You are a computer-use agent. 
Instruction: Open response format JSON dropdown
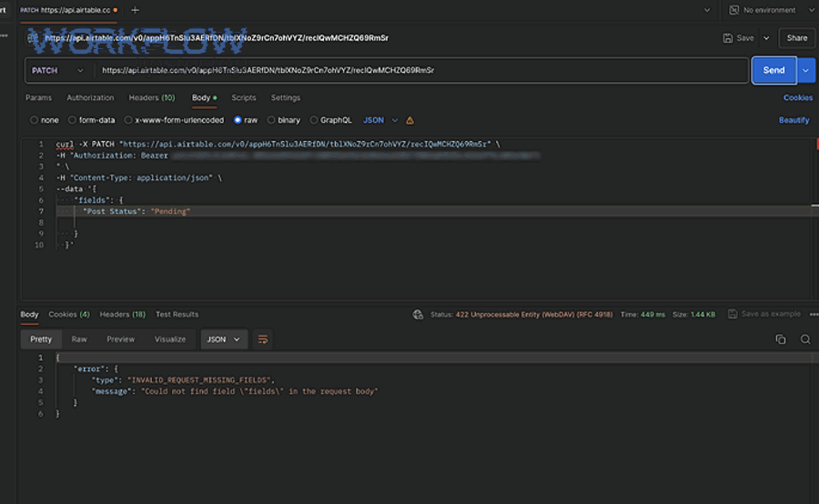pyautogui.click(x=223, y=339)
